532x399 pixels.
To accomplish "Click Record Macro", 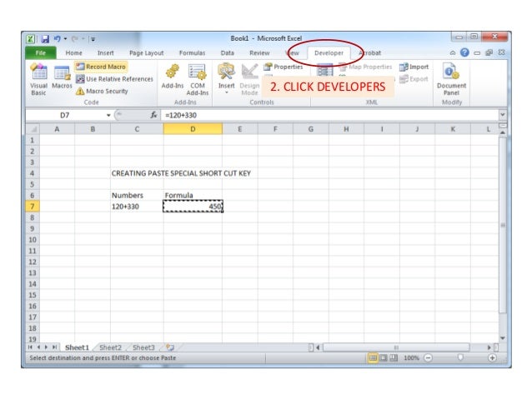I will (x=101, y=67).
